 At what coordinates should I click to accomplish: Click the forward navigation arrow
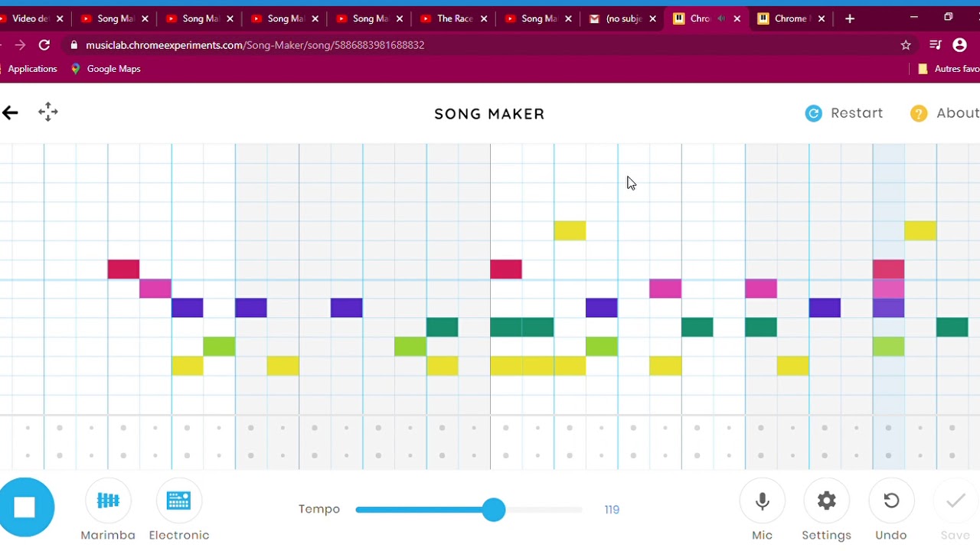click(x=20, y=45)
